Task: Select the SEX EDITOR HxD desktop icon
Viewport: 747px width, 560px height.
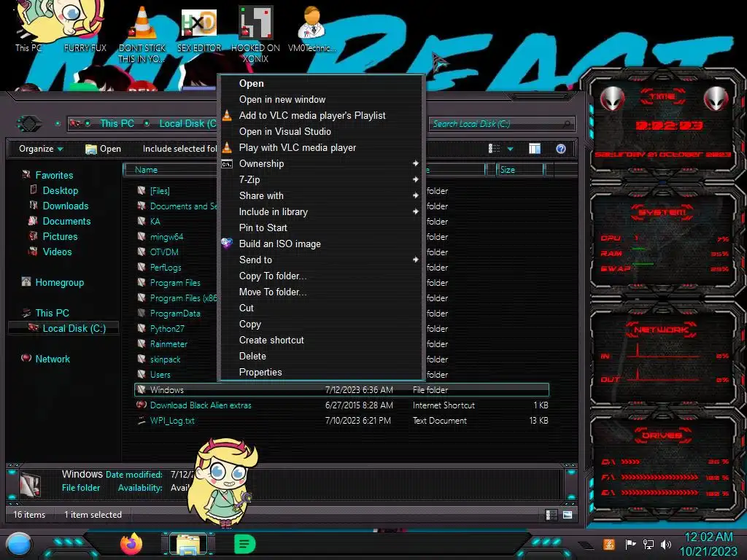Action: 199,28
